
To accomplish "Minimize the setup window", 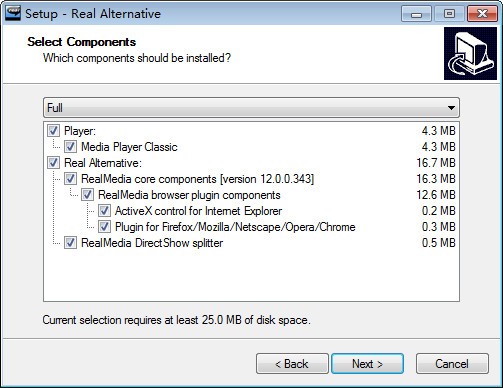I will [x=416, y=14].
